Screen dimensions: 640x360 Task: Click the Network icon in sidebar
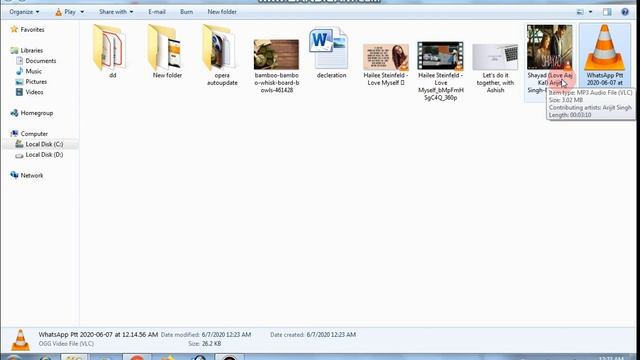(x=14, y=175)
